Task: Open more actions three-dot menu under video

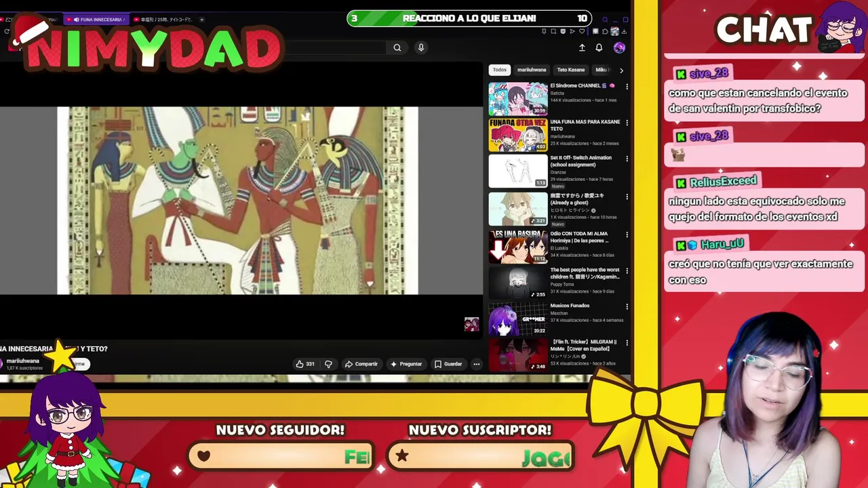Action: click(x=477, y=364)
